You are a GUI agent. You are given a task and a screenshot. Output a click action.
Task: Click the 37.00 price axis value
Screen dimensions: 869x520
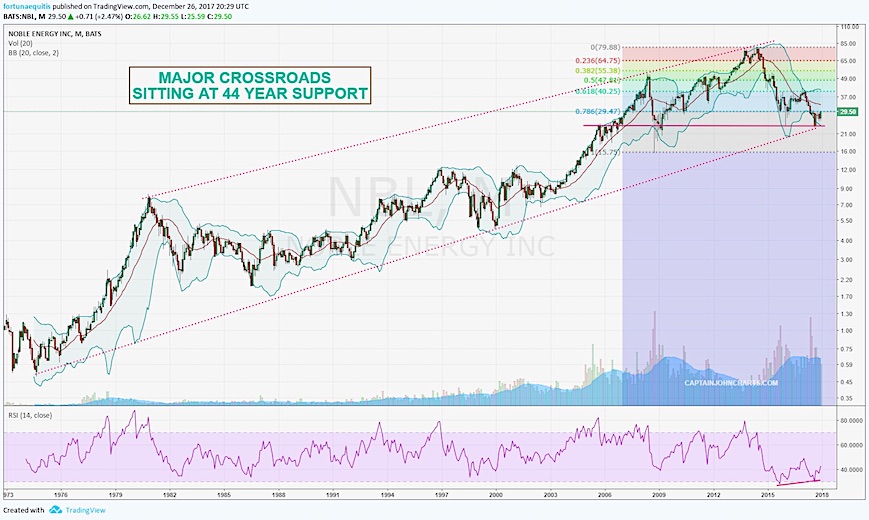pyautogui.click(x=847, y=97)
